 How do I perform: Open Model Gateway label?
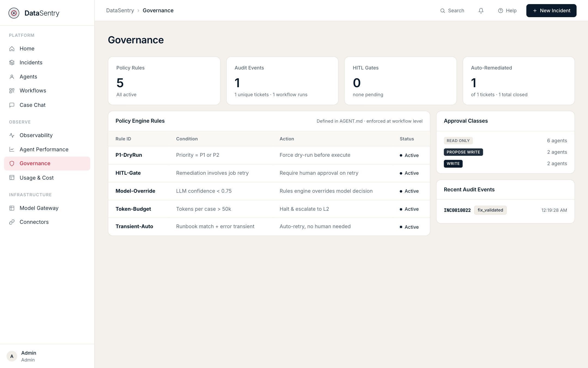point(39,208)
